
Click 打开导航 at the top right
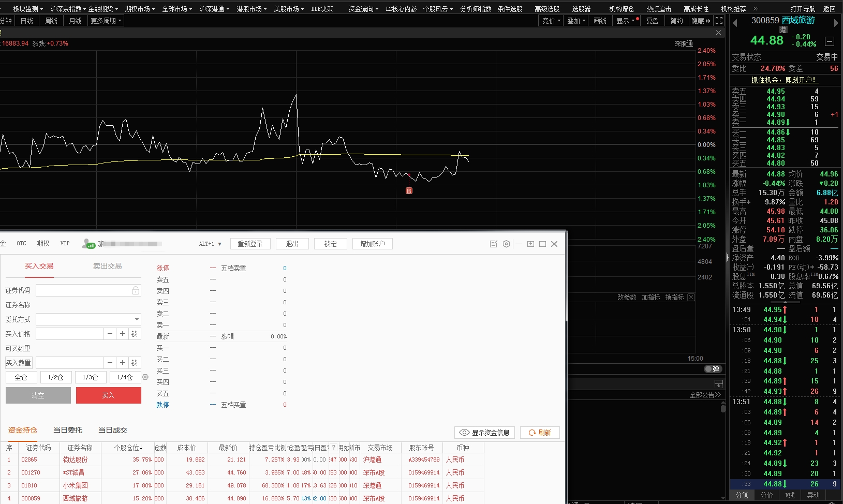tap(803, 9)
